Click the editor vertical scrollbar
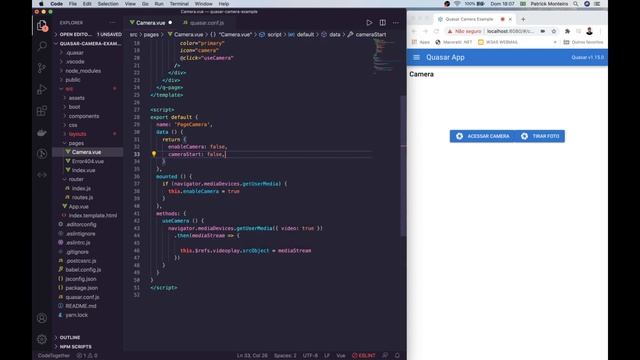The image size is (640, 360). click(x=403, y=165)
